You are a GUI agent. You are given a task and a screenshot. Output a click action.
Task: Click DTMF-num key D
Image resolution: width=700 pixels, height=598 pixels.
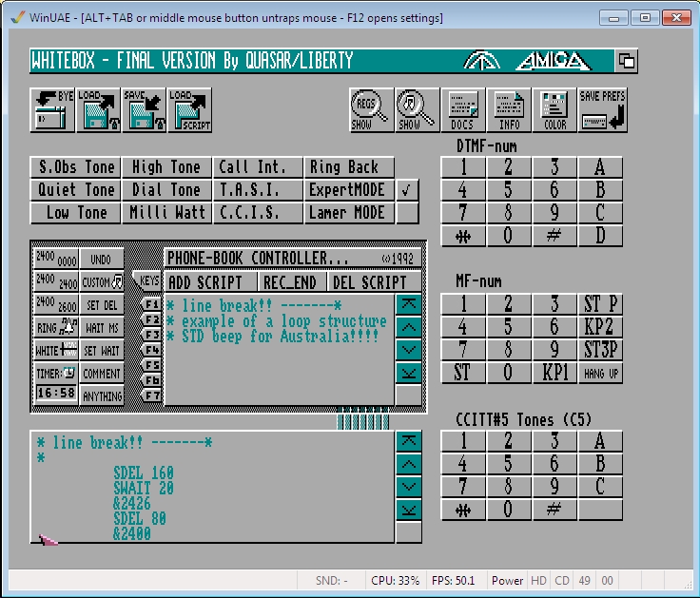point(600,236)
